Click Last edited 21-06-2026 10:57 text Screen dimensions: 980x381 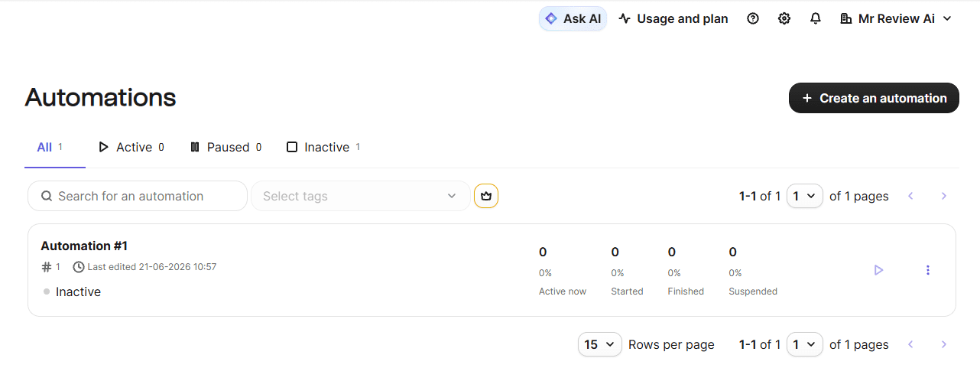pyautogui.click(x=145, y=267)
